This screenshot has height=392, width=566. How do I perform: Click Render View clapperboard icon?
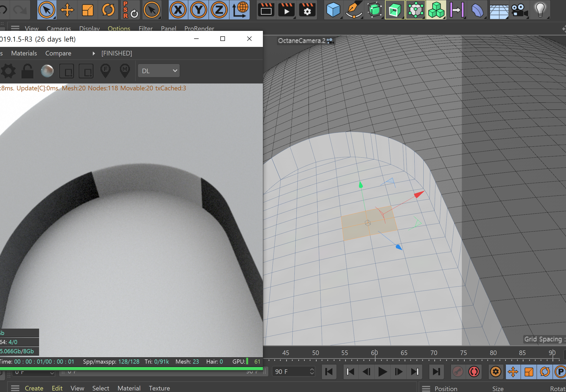pos(266,10)
